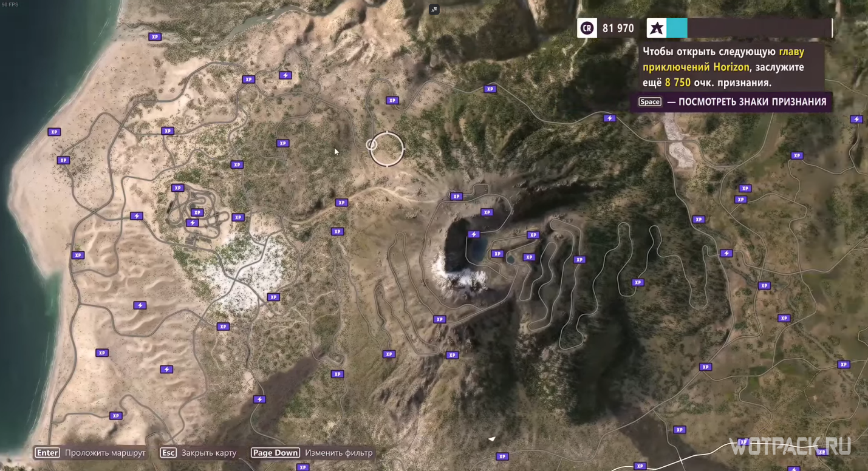Click the center of the circular map cursor
Screen dimensions: 868x471
387,149
